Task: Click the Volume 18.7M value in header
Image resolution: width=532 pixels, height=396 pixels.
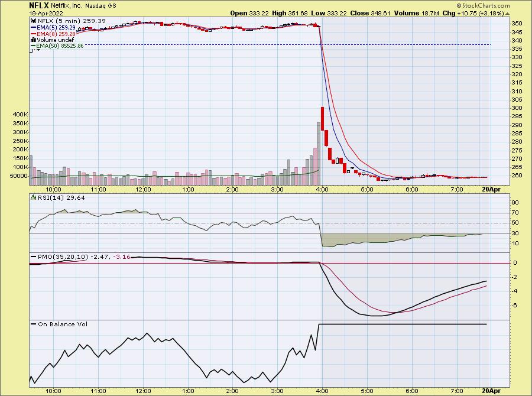Action: 416,13
